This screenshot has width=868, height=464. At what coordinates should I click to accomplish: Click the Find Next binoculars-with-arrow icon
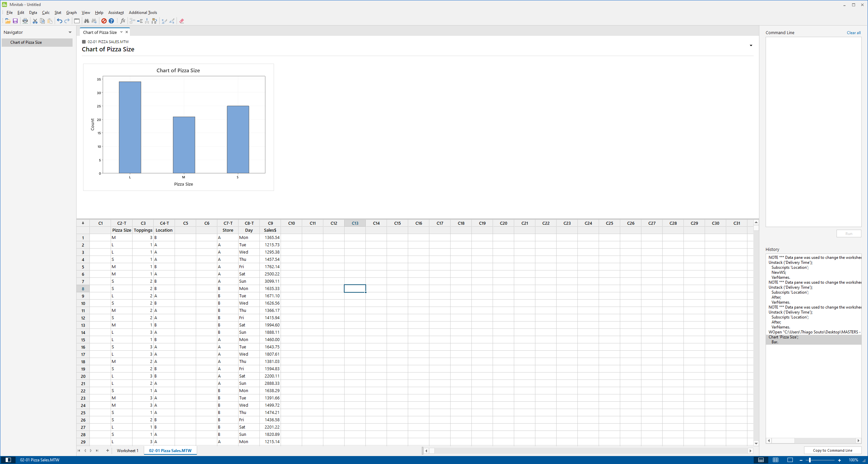point(94,21)
